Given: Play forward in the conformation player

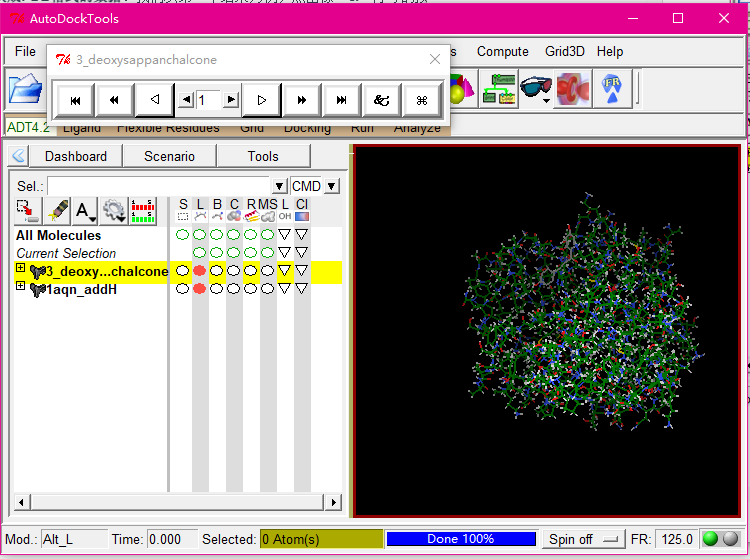Looking at the screenshot, I should coord(261,99).
